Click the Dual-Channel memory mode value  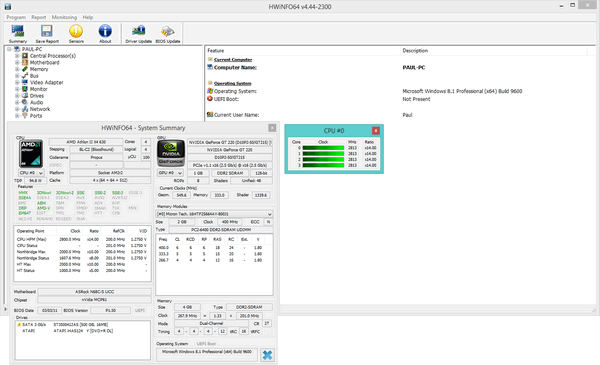[211, 323]
